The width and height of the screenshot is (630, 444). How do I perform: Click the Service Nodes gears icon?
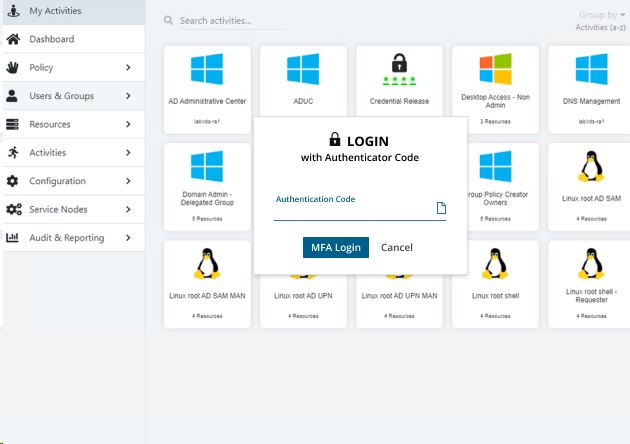tap(14, 209)
